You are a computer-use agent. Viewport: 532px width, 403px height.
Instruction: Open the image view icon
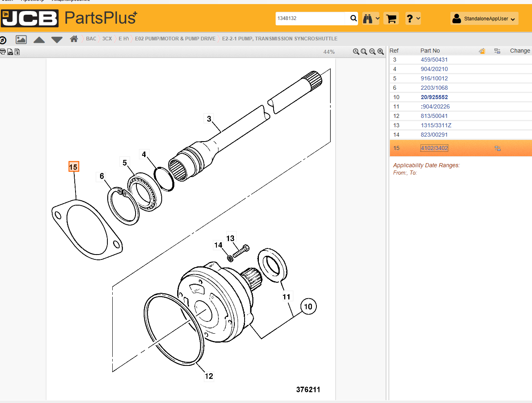pos(21,40)
